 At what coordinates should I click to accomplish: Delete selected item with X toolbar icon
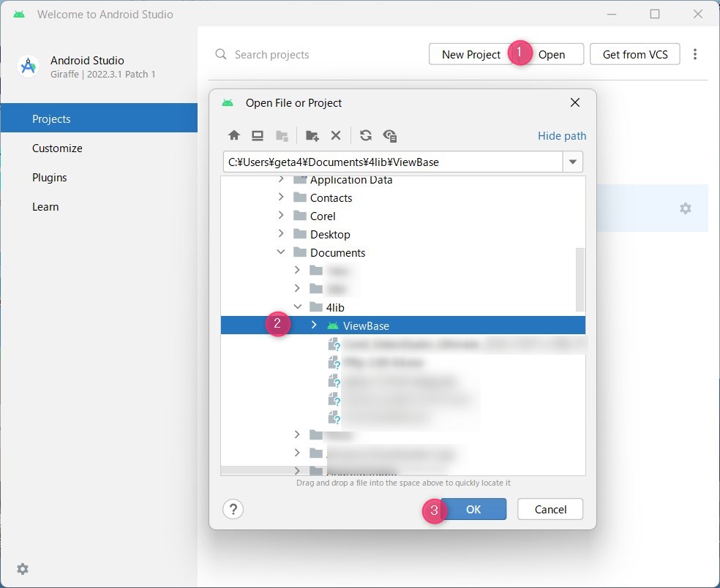click(336, 135)
